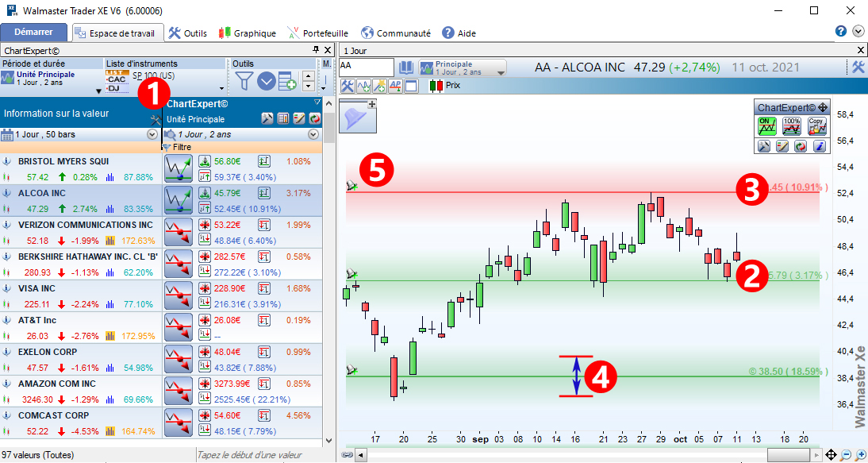Add an indicator with the curve-plus icon
Screen dimensions: 868x463
363,86
